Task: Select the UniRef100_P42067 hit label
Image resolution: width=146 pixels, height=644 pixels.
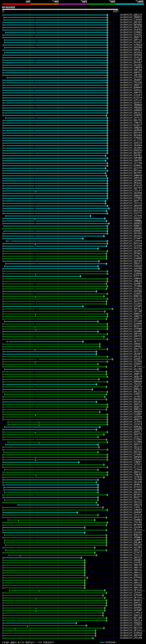Action: pos(131,42)
